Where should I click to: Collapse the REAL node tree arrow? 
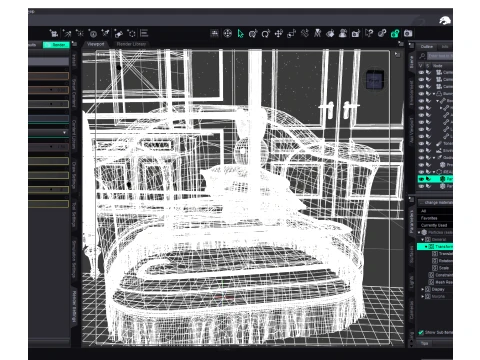pos(434,172)
